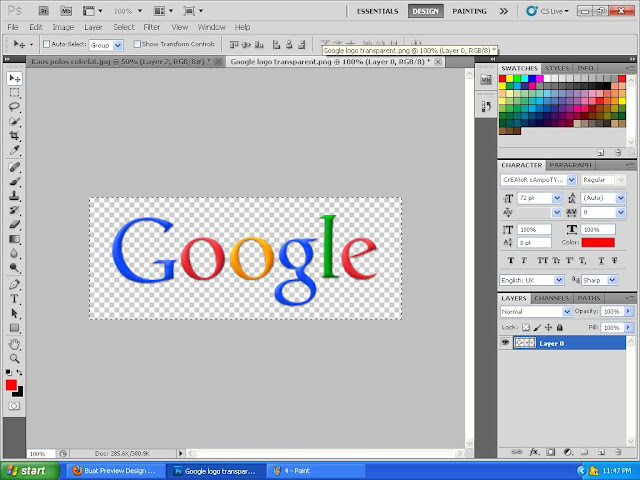Select the Brush tool
This screenshot has height=480, width=640.
(14, 181)
